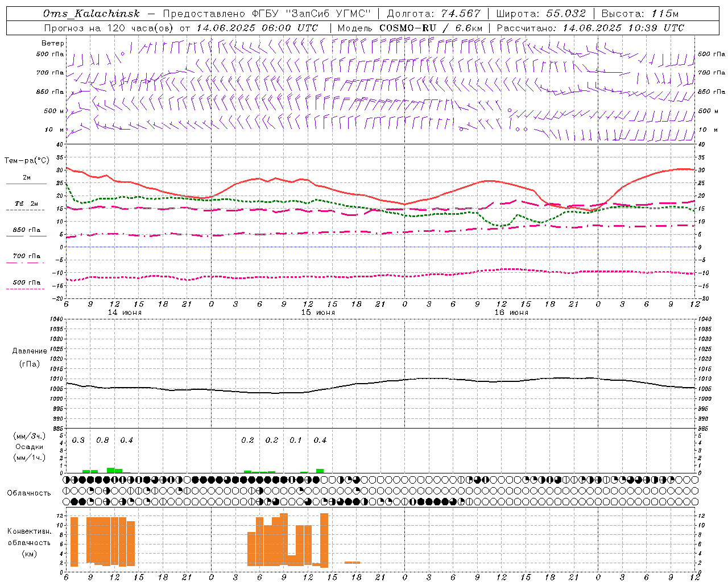Image resolution: width=728 pixels, height=582 pixels.
Task: Select the "(мм/1ч.)" precipitation unit label
Action: 29,458
